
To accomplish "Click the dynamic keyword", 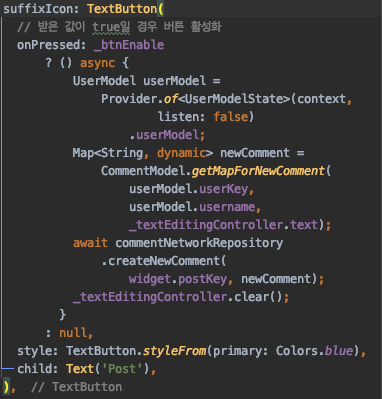I will 181,153.
